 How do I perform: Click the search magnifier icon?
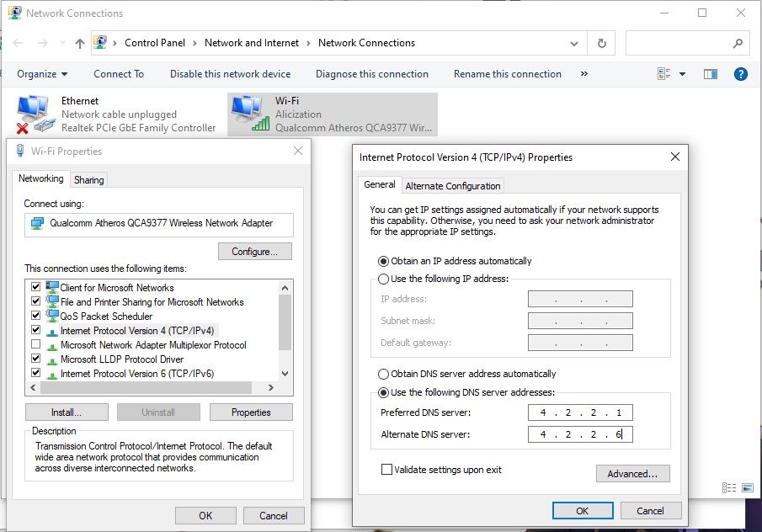[x=738, y=43]
